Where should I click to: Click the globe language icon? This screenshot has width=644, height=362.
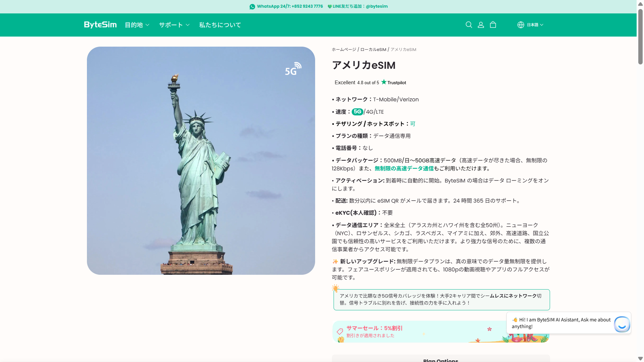[x=521, y=25]
